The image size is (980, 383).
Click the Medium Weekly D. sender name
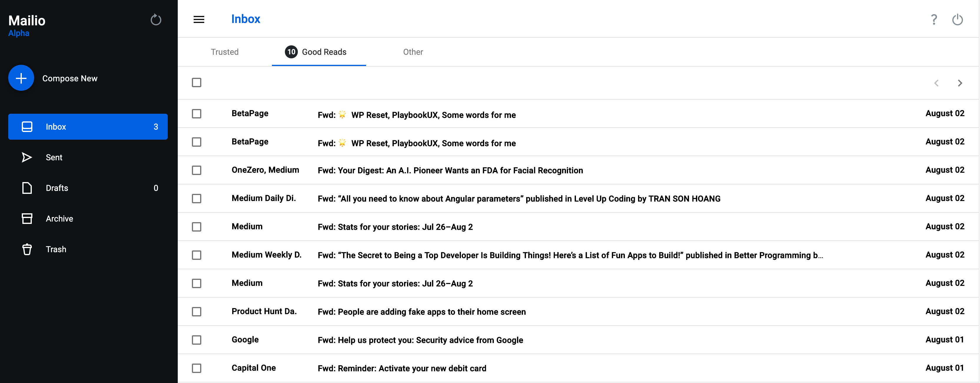(x=266, y=255)
